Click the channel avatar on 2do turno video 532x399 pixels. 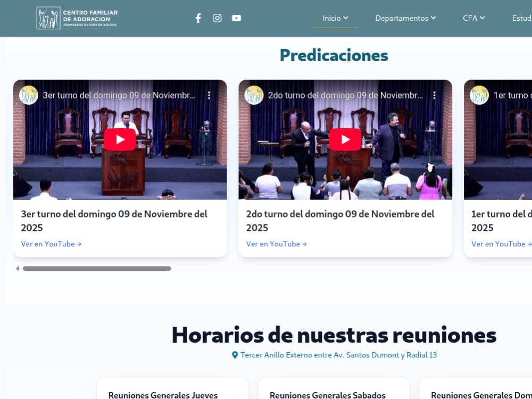pos(254,95)
